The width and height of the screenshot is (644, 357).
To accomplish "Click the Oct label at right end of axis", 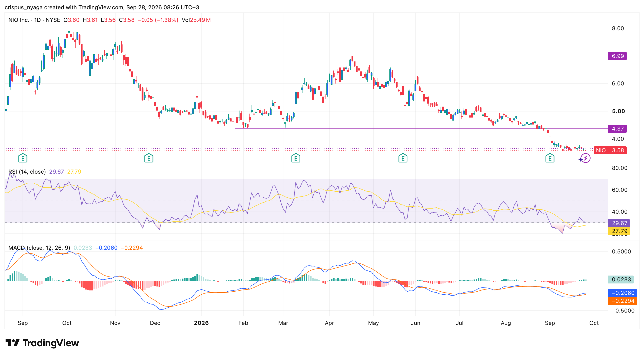I will point(594,323).
